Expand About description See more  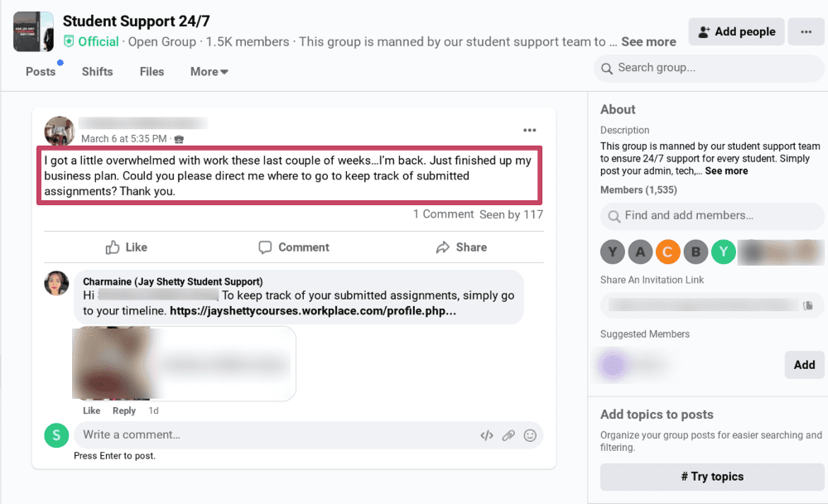(x=726, y=171)
